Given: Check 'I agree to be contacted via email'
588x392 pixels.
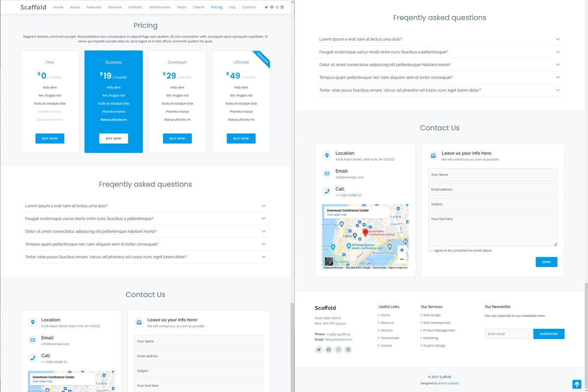Looking at the screenshot, I should tap(430, 250).
